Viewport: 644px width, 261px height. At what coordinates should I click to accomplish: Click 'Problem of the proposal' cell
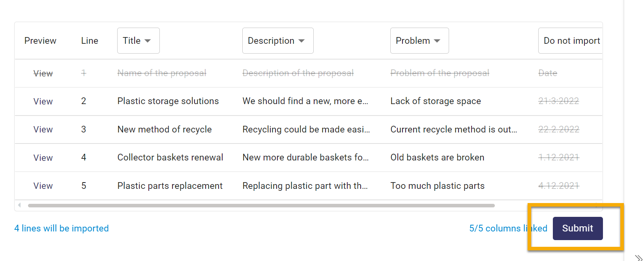click(x=440, y=73)
